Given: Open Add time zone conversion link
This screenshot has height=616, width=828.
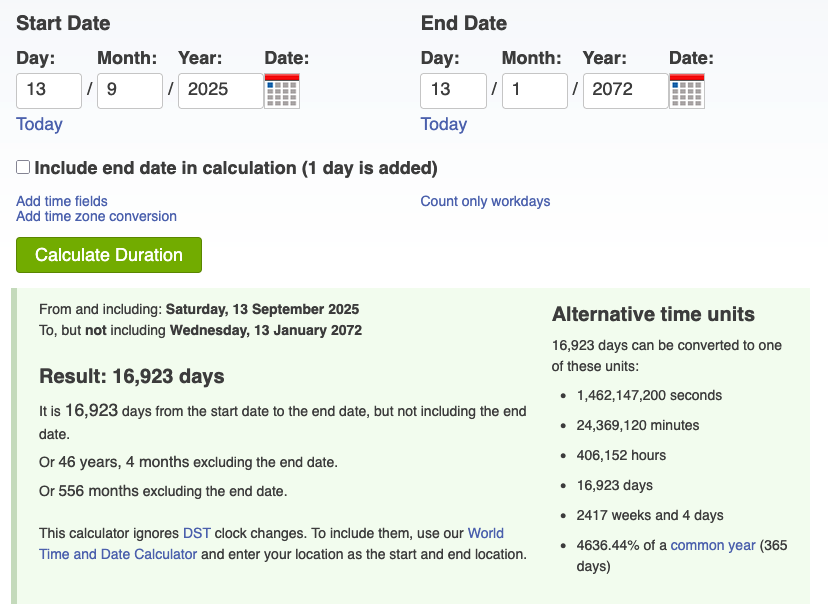Looking at the screenshot, I should (96, 216).
